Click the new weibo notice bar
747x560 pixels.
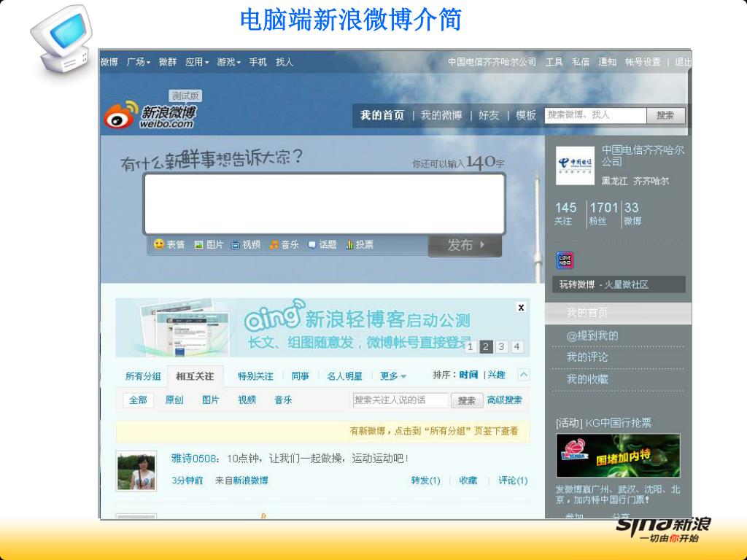click(x=322, y=432)
